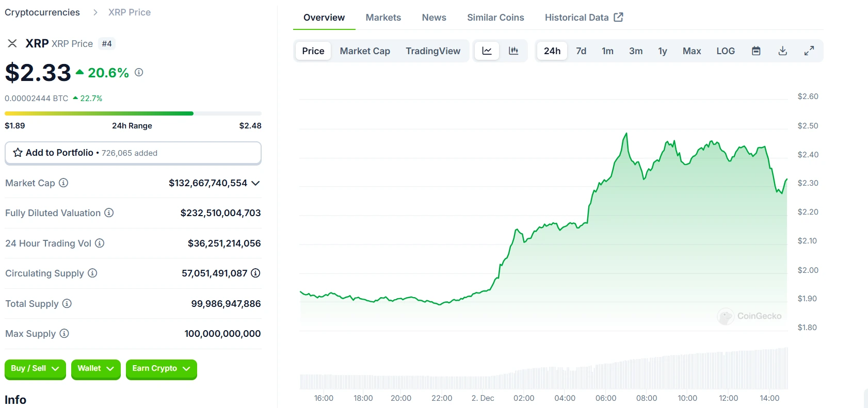Select the 3m timeframe

(636, 51)
